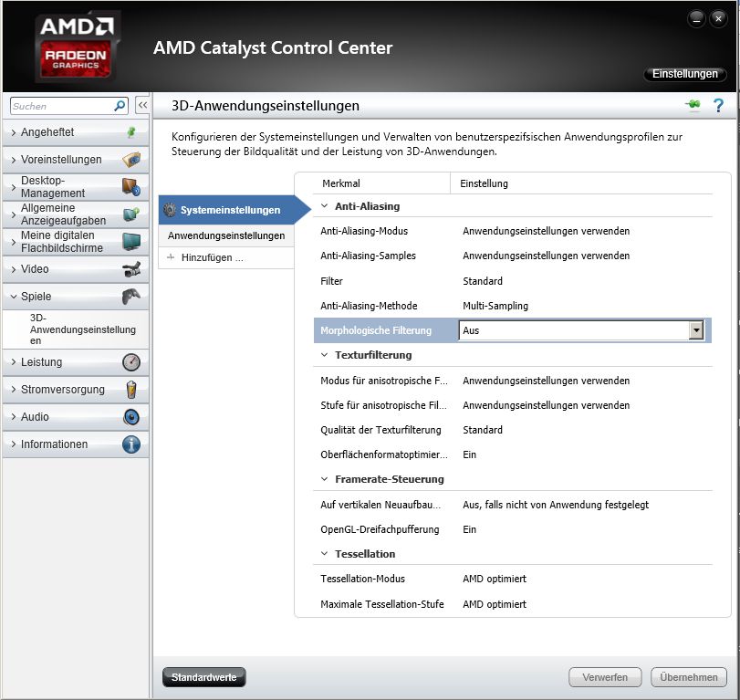Click the Stromversorgung battery icon
The image size is (740, 700).
131,390
